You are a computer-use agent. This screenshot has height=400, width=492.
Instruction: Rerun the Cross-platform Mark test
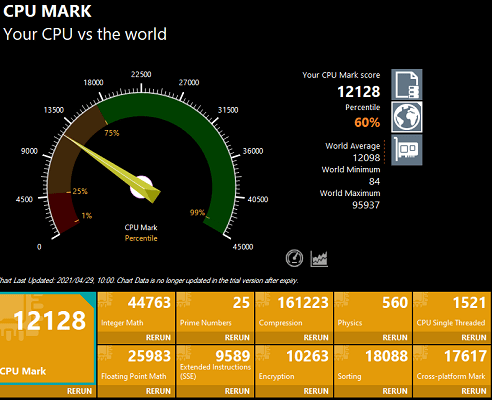(x=474, y=391)
